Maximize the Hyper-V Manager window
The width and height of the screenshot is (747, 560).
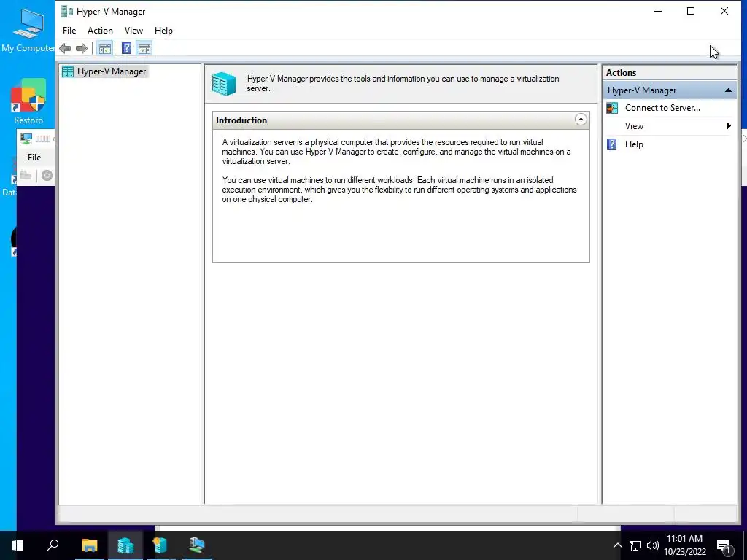(x=691, y=12)
